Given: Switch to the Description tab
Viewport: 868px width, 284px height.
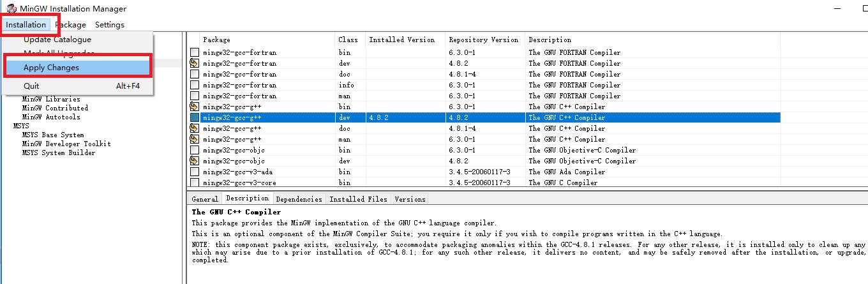Looking at the screenshot, I should (x=248, y=198).
